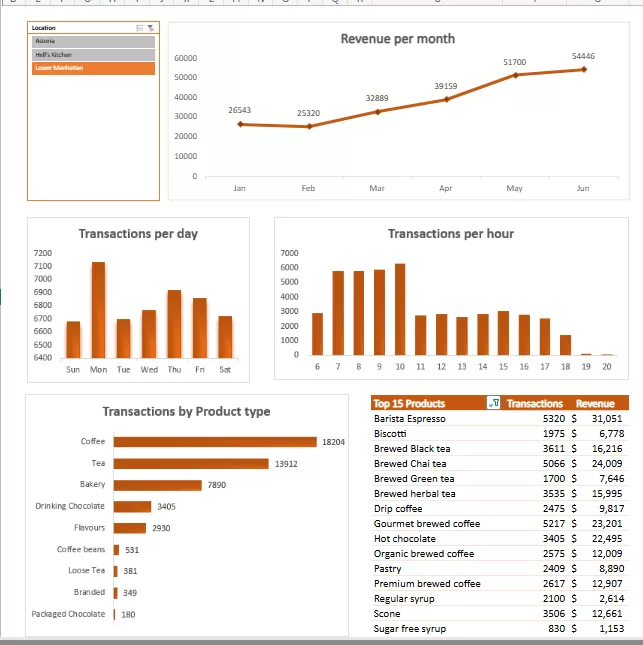Select the Barista Espresso product cell

pos(409,419)
